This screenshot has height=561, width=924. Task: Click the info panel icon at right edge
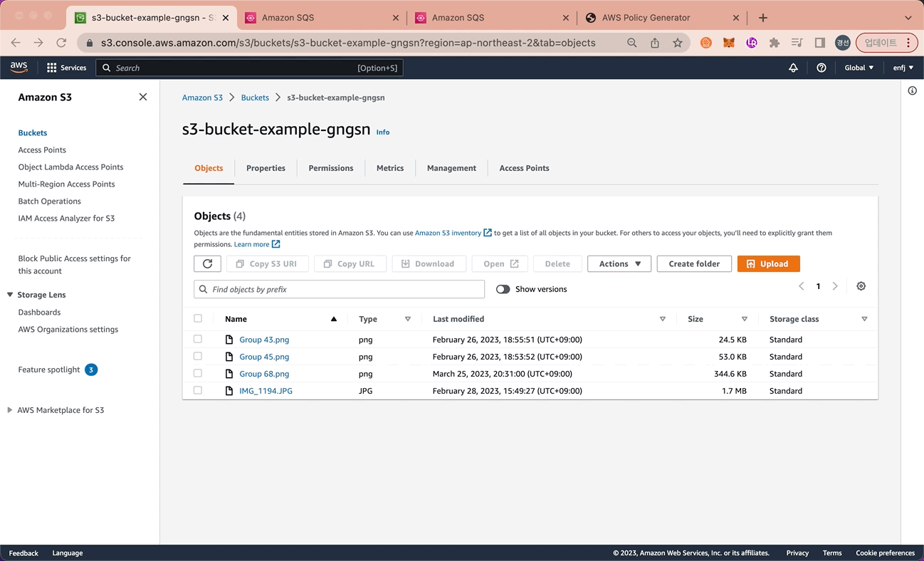tap(913, 90)
